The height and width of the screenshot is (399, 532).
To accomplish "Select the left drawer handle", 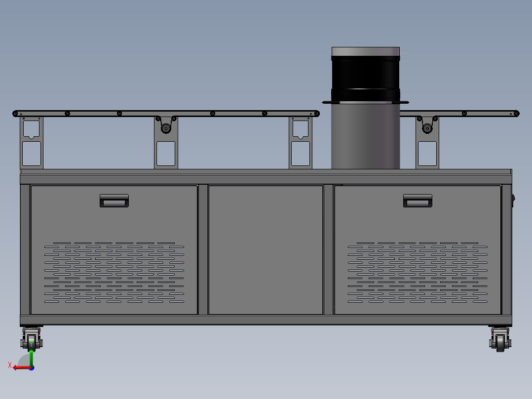I will (x=114, y=200).
